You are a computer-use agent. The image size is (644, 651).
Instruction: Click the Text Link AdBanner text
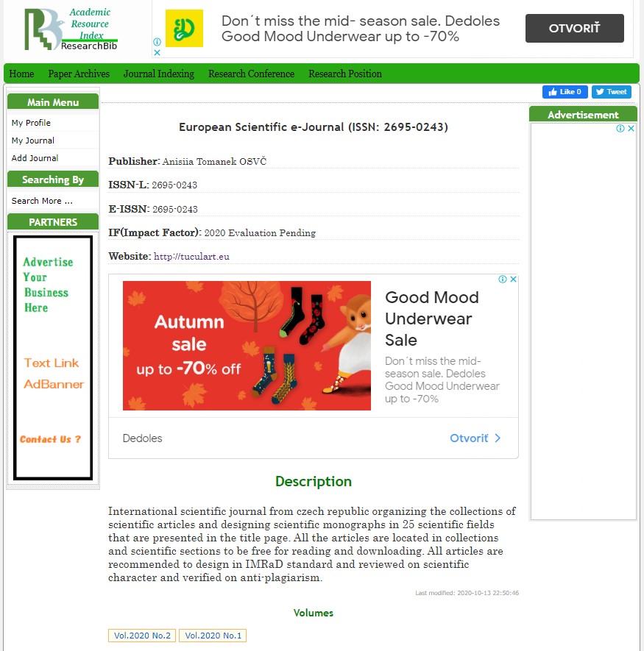[x=54, y=374]
